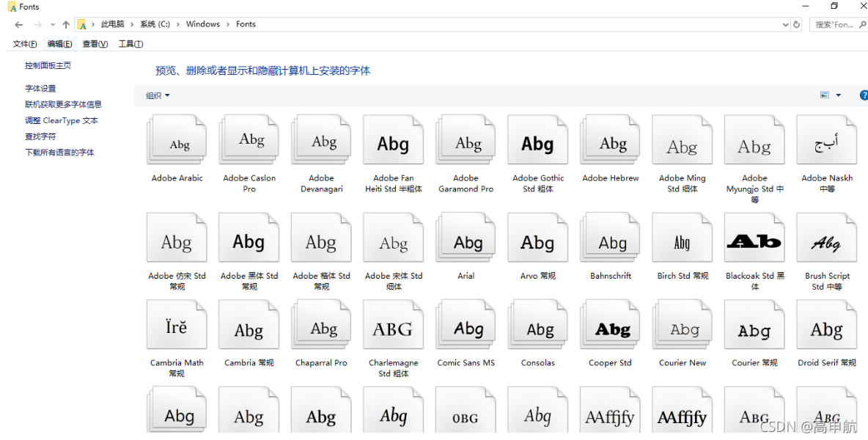Expand the chevron after Windows breadcrumb
Screen dimensions: 868x440
[x=228, y=24]
